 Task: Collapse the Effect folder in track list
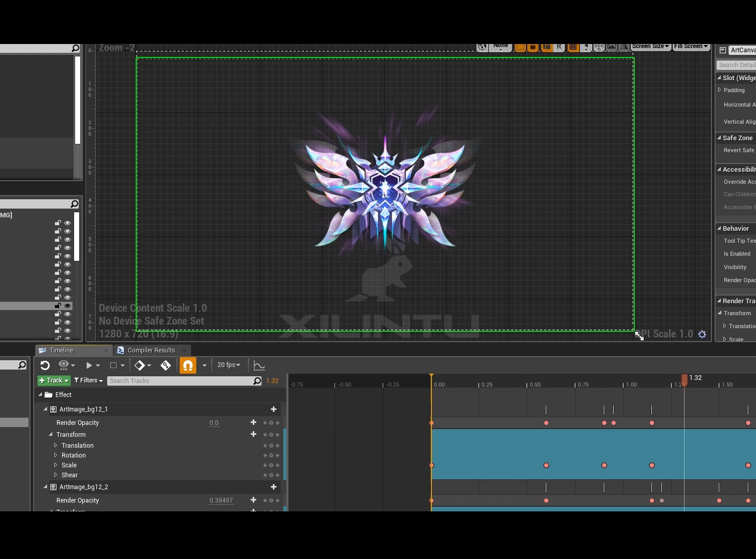40,394
